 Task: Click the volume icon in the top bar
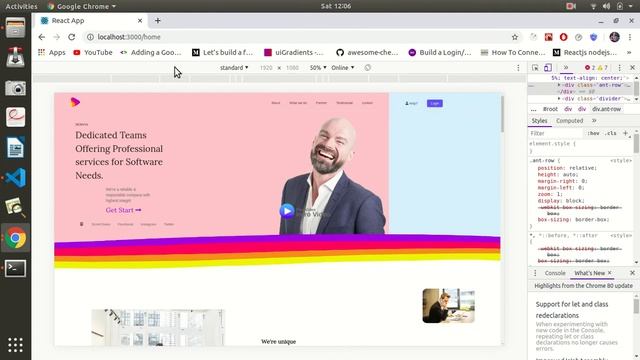606,6
